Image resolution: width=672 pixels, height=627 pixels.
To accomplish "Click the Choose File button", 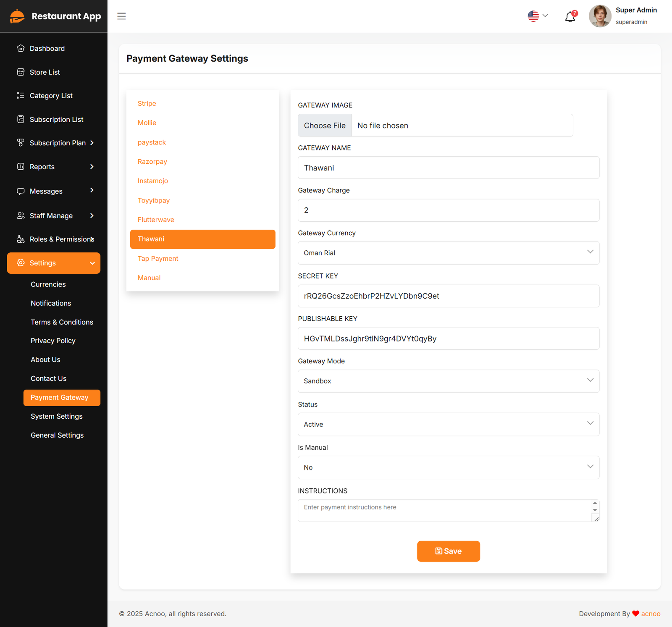I will pos(325,126).
